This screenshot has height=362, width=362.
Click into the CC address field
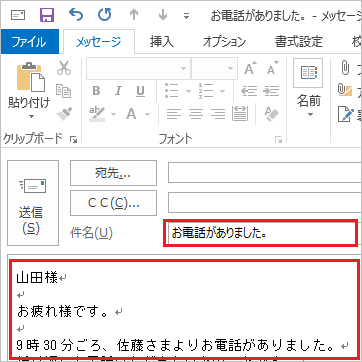click(x=265, y=203)
